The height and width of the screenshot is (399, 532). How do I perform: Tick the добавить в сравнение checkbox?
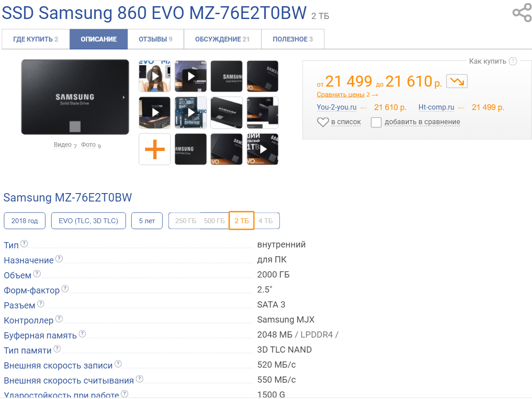click(376, 122)
